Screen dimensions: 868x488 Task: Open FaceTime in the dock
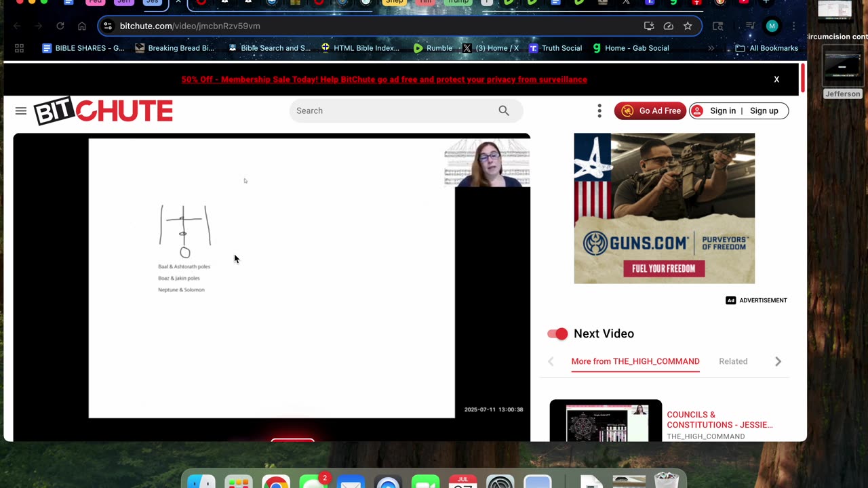pyautogui.click(x=425, y=481)
